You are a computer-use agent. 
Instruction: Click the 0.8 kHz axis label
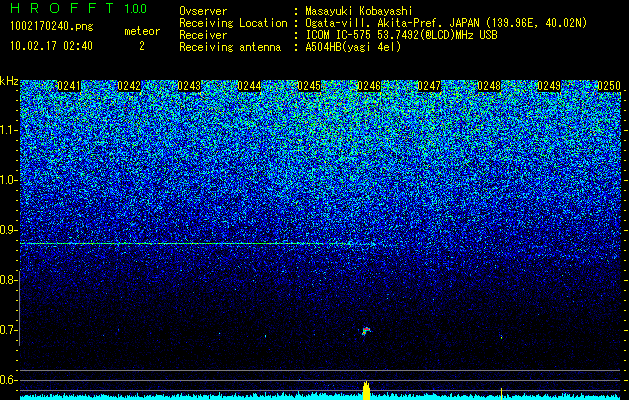[x=8, y=280]
